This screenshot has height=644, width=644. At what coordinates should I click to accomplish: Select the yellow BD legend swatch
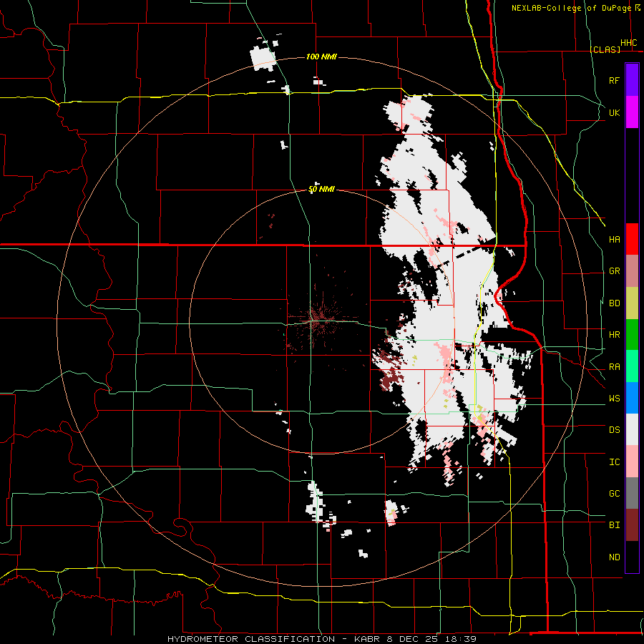632,303
